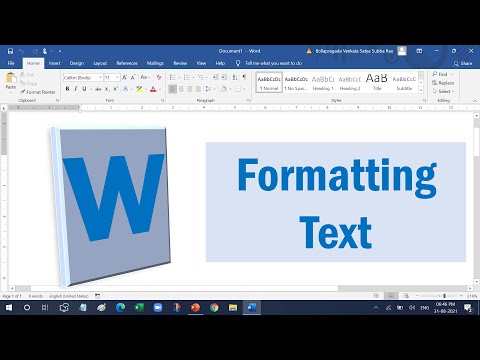Undo the last action

point(21,51)
